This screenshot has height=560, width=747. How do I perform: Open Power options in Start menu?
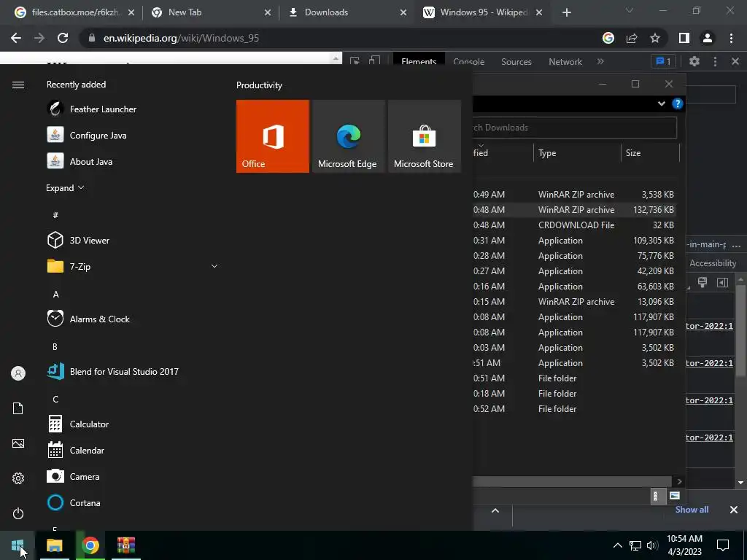coord(18,513)
